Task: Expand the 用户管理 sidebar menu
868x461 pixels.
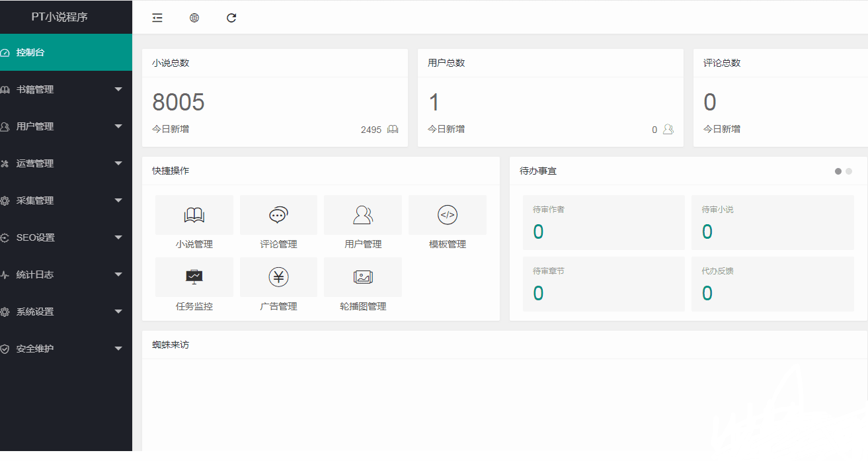Action: click(x=66, y=126)
